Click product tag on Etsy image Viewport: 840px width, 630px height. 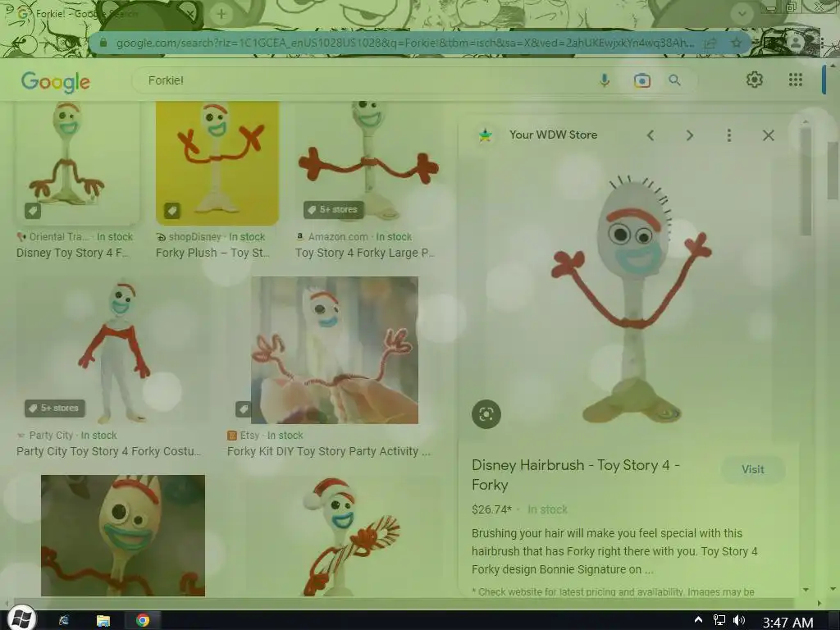(244, 409)
